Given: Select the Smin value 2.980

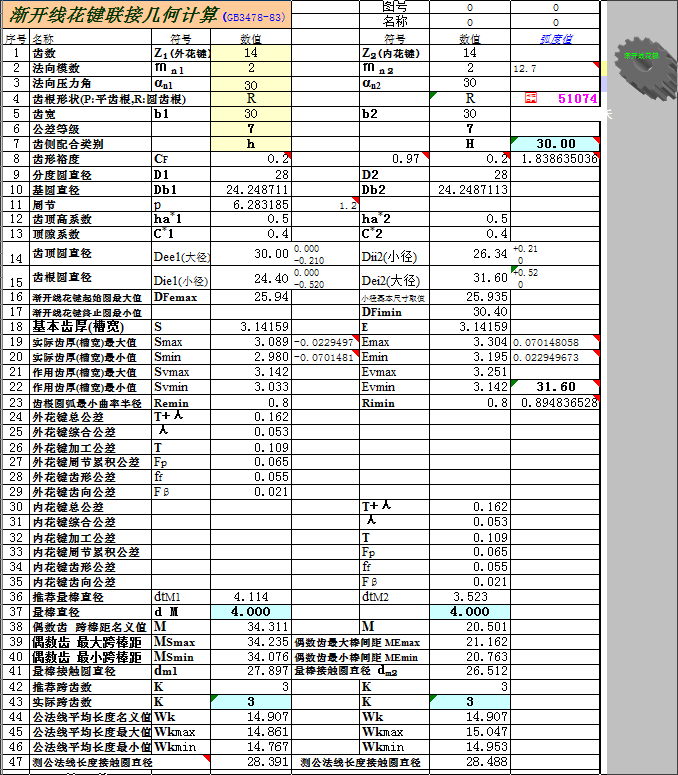Looking at the screenshot, I should 251,357.
